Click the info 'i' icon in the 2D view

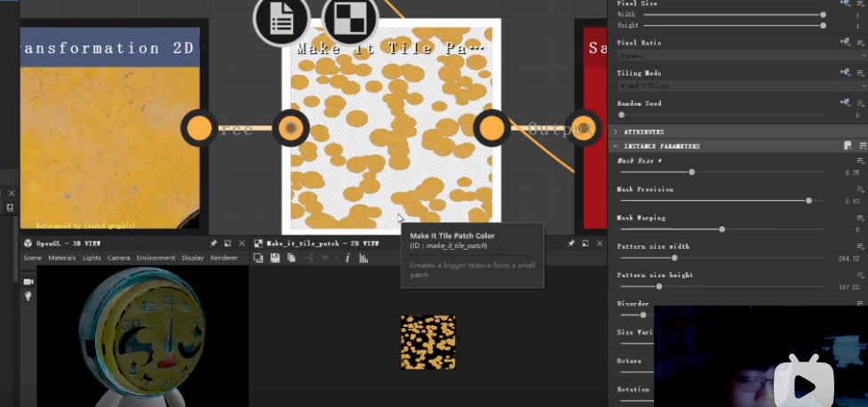(347, 258)
